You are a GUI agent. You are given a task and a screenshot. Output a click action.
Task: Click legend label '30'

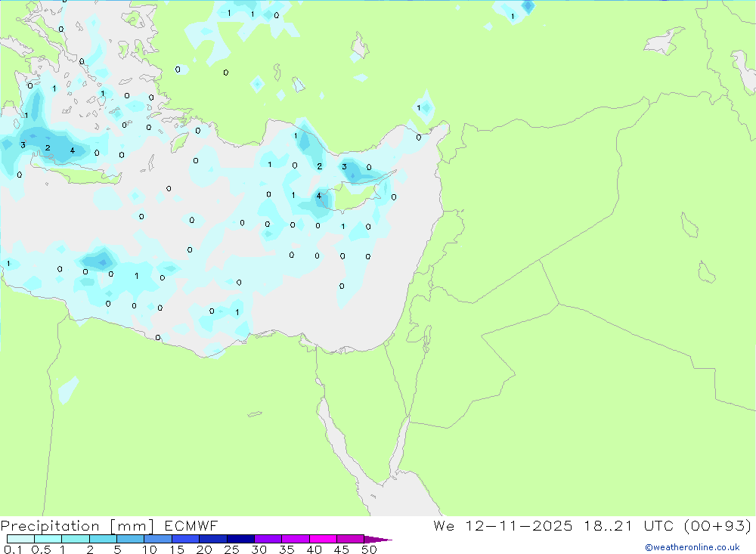259,549
